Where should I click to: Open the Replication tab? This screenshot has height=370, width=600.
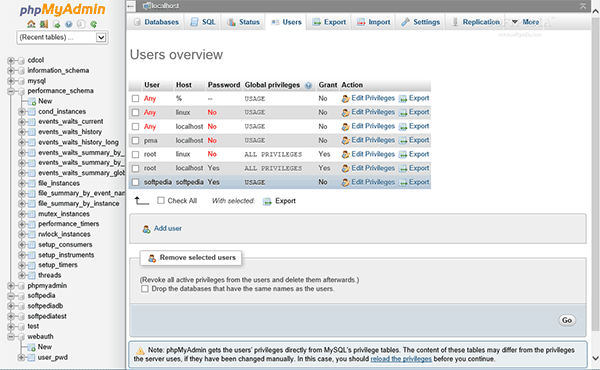476,22
